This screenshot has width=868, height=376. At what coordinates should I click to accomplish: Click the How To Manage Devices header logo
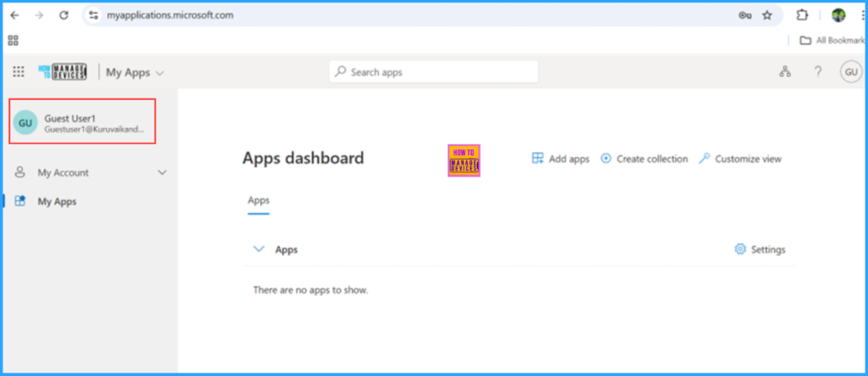(62, 72)
